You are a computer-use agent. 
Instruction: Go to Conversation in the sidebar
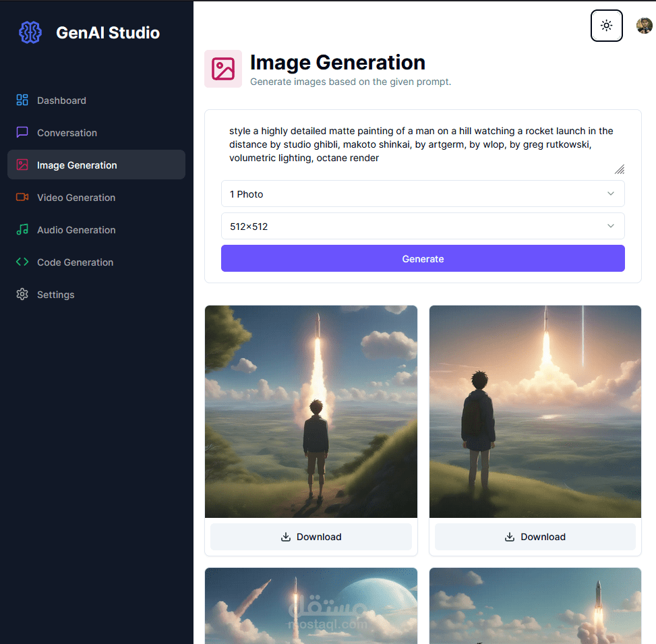pos(96,133)
